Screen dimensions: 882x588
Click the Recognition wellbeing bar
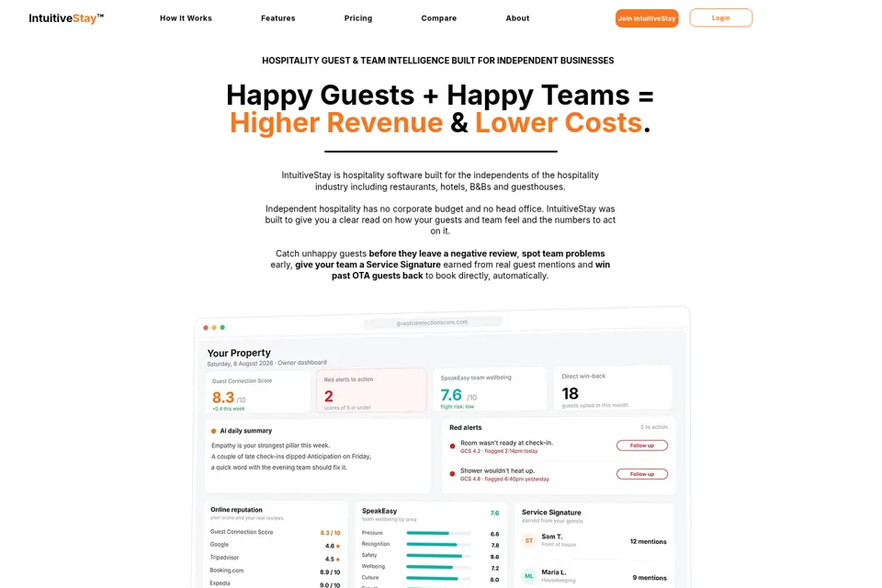pos(439,544)
